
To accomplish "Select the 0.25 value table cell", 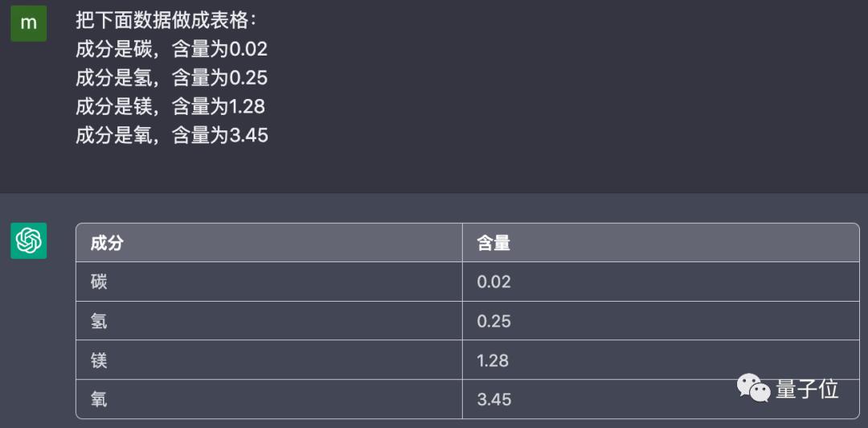I will point(493,321).
